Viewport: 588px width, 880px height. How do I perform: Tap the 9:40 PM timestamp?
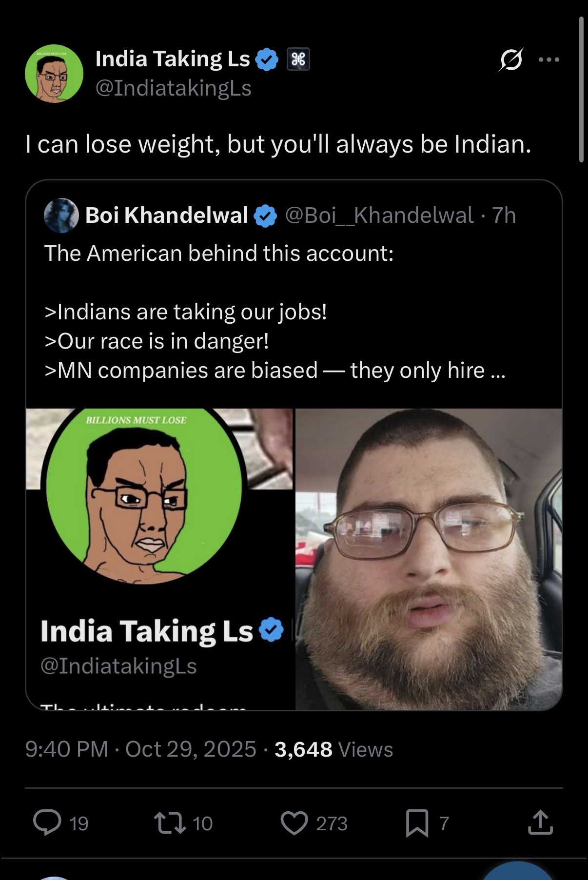(x=66, y=749)
